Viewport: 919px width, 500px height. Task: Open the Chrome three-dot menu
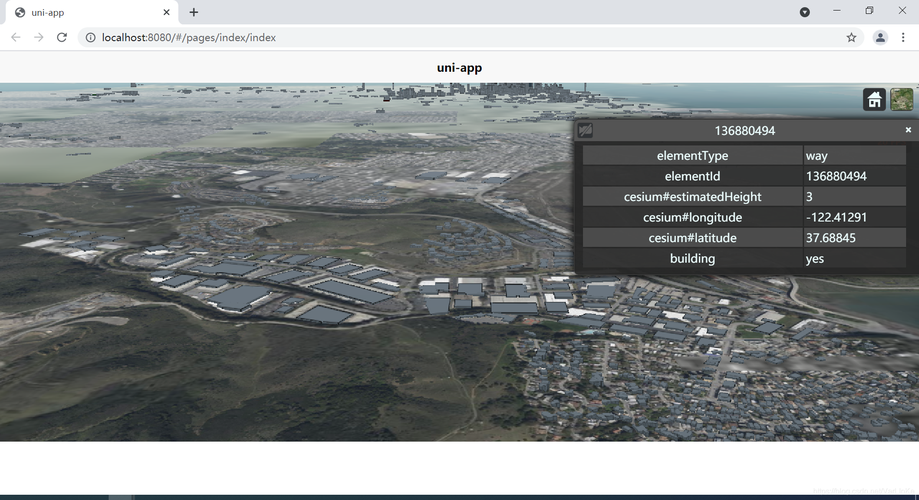tap(903, 38)
